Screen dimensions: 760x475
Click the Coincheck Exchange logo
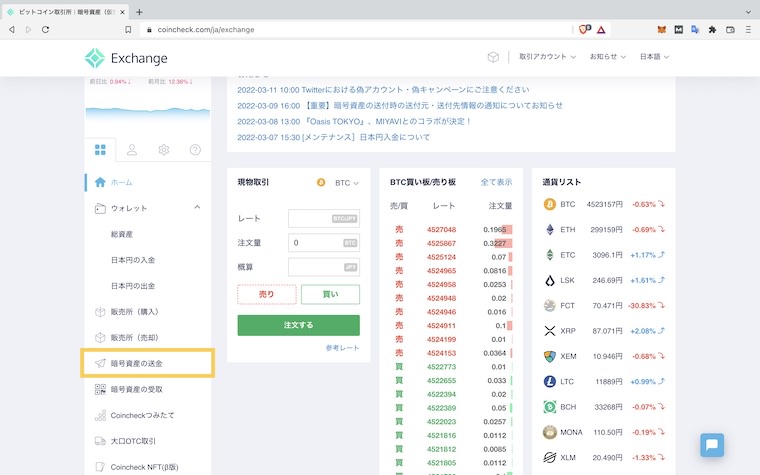(126, 58)
